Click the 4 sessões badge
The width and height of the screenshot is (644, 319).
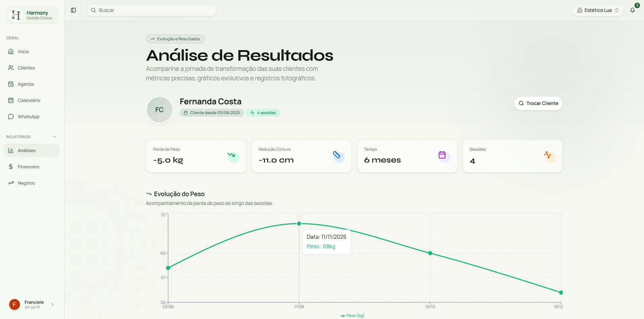click(263, 112)
